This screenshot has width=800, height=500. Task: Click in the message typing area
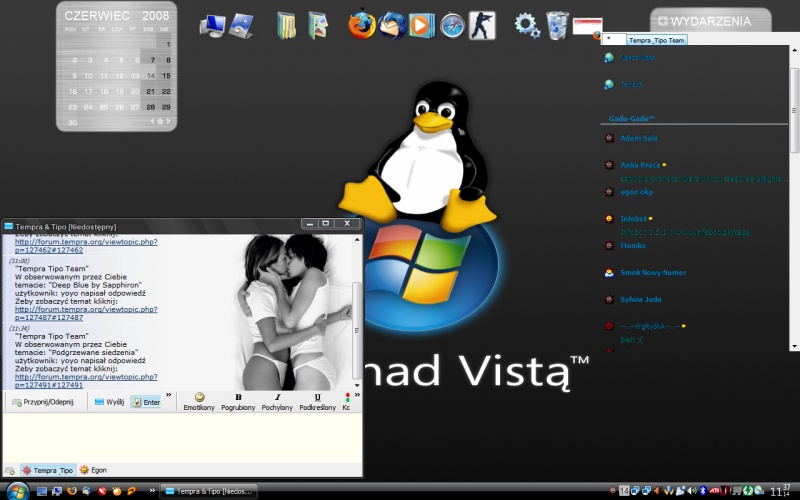182,437
